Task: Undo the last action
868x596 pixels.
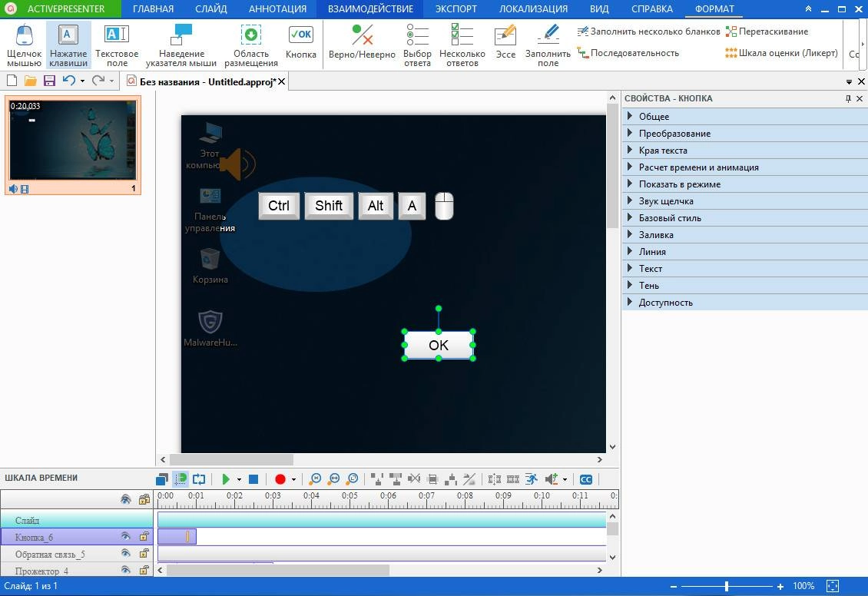Action: tap(68, 81)
